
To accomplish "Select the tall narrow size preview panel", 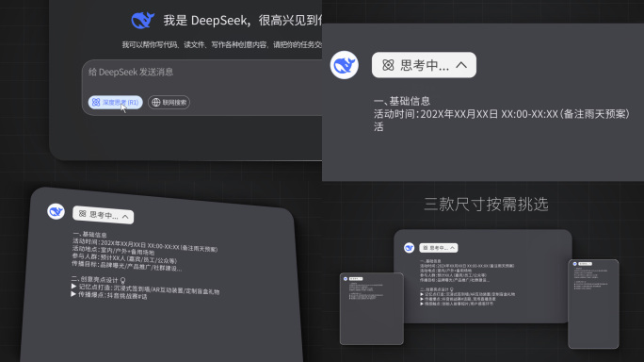I will pos(593,304).
